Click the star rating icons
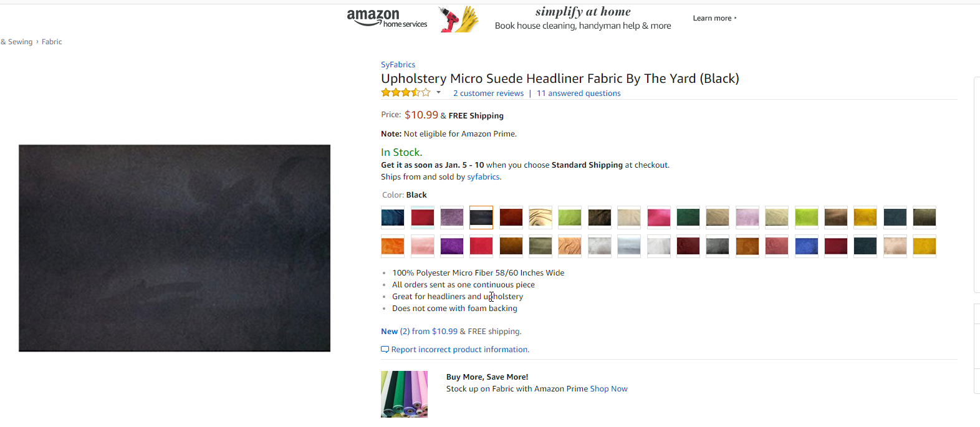 (x=406, y=93)
